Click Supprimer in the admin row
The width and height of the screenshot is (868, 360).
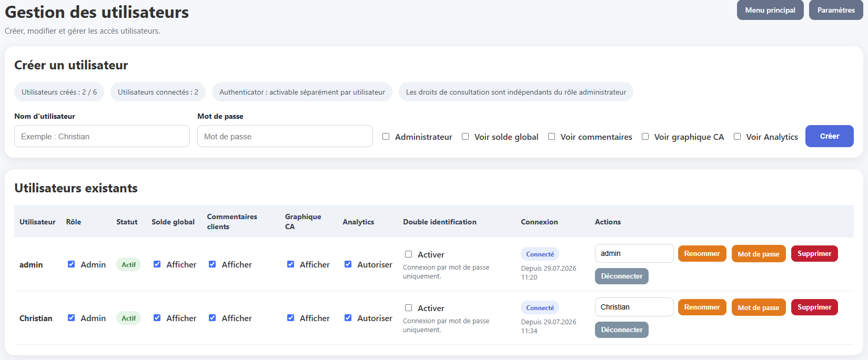coord(814,253)
